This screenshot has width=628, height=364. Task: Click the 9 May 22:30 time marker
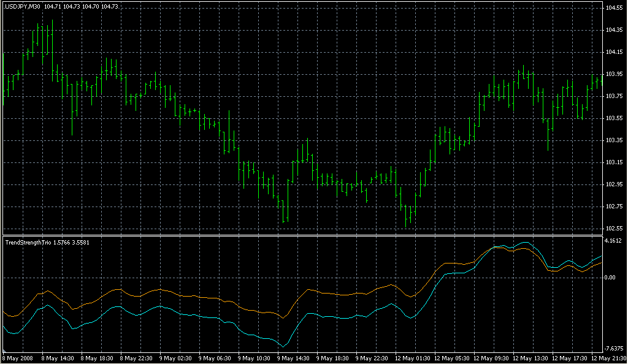[x=374, y=358]
